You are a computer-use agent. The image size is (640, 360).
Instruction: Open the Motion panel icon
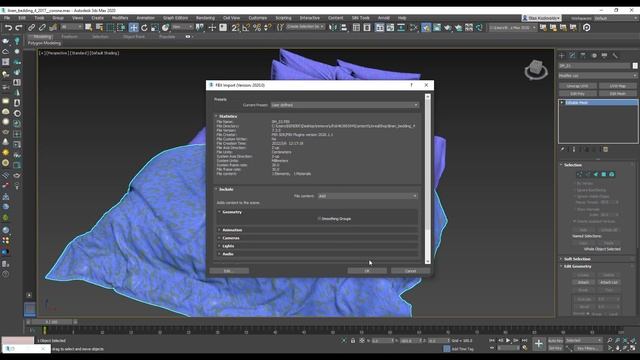594,56
